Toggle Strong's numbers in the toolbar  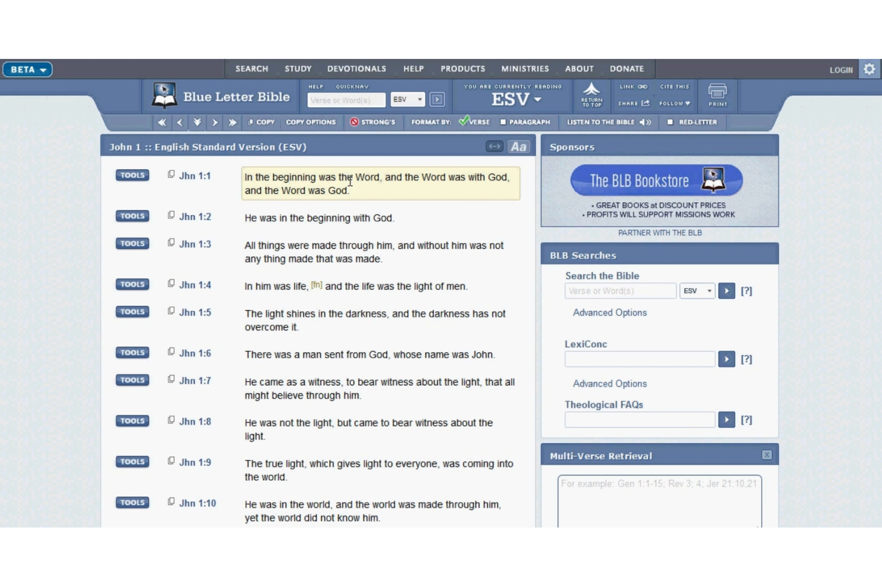click(372, 122)
